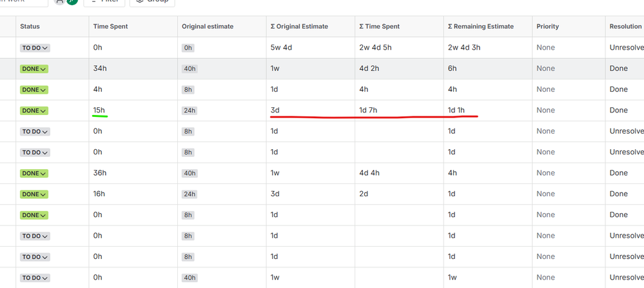Select the grey unassigned avatar filter

tap(60, 1)
